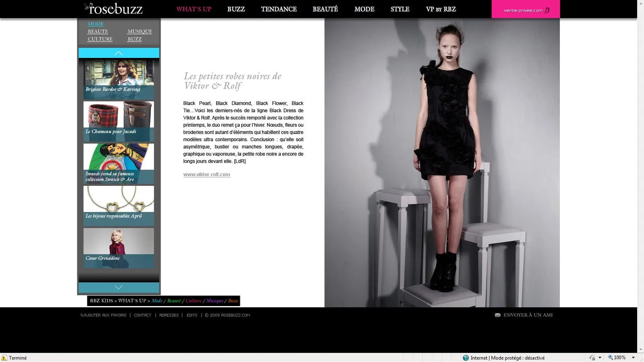Open the MUSIQUE sidebar category
This screenshot has width=644, height=362.
pos(140,31)
